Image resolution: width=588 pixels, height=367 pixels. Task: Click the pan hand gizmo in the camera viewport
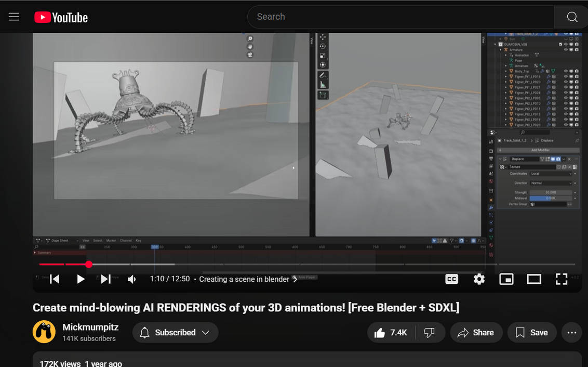(x=250, y=47)
